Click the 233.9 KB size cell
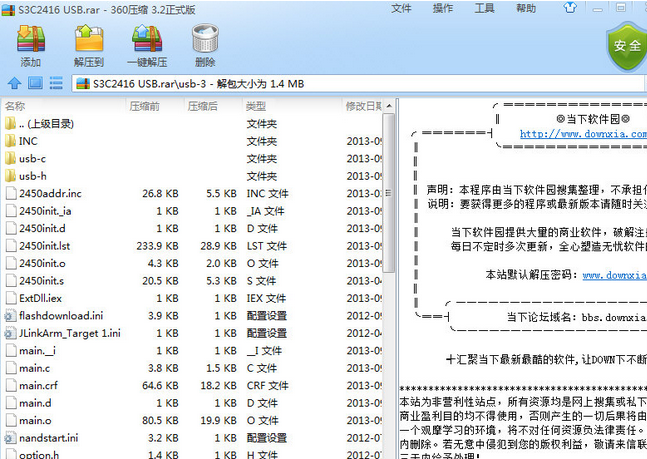This screenshot has width=647, height=459. 157,246
